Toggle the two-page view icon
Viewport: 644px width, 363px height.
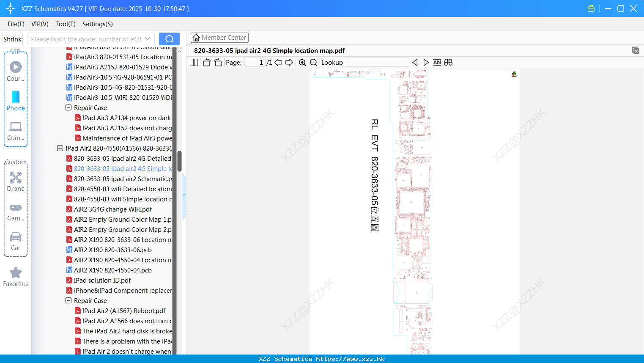tap(194, 63)
